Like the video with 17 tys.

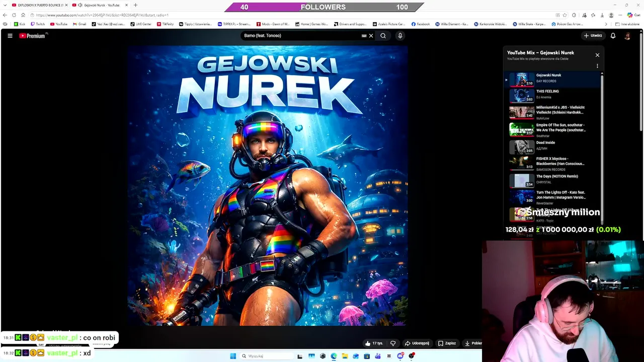(374, 343)
